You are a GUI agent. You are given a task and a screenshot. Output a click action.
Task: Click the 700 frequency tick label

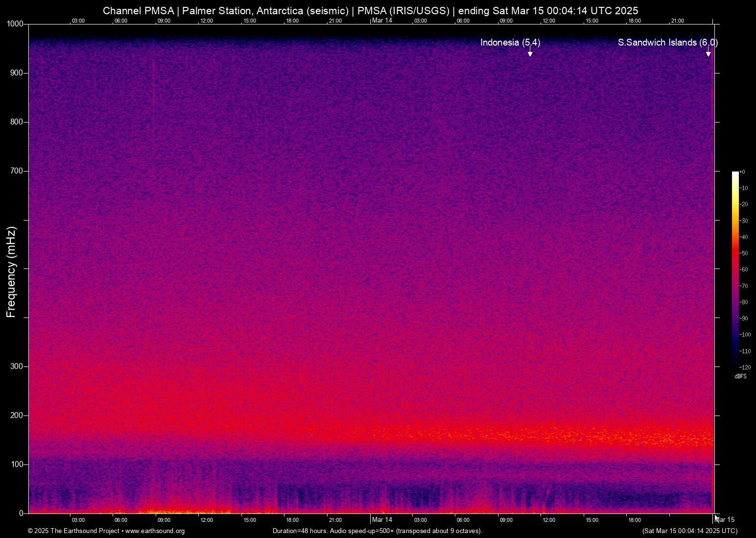(17, 171)
